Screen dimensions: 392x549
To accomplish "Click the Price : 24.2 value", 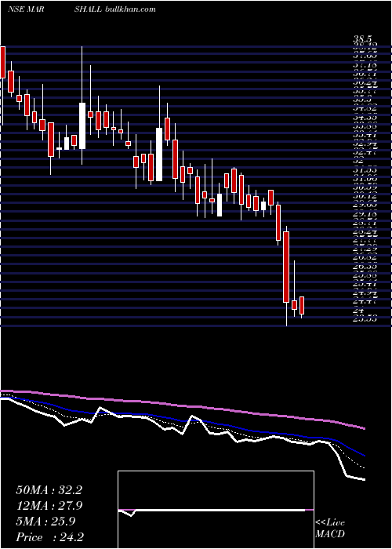I will coord(49,537).
